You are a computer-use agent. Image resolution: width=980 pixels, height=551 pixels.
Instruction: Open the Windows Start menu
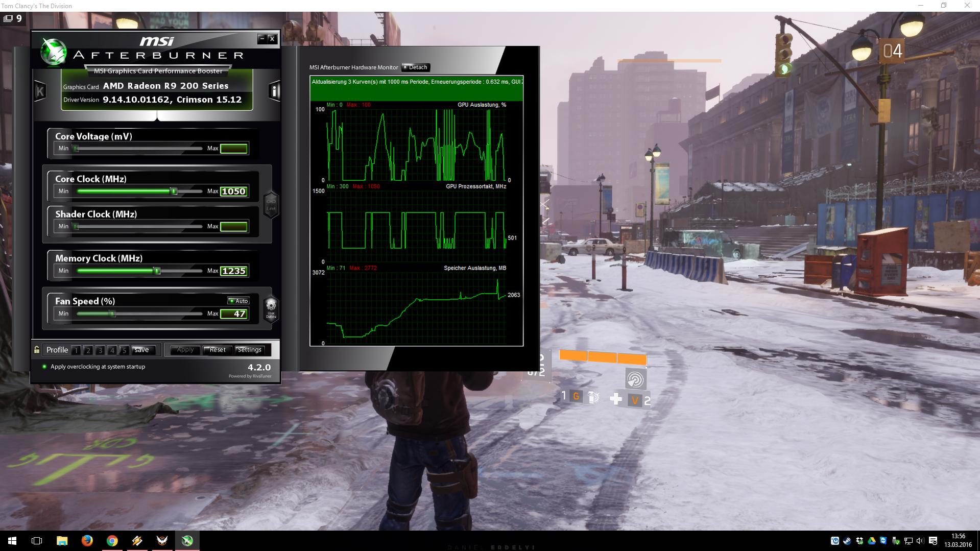pos(12,541)
